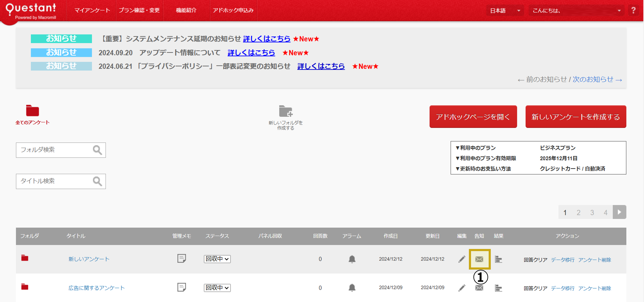Viewport: 644px width, 302px height.
Task: Open the 日本語 language dropdown
Action: coord(505,11)
